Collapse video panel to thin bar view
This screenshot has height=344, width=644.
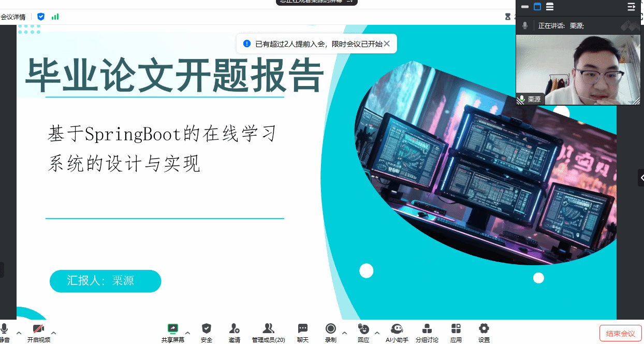(x=525, y=7)
